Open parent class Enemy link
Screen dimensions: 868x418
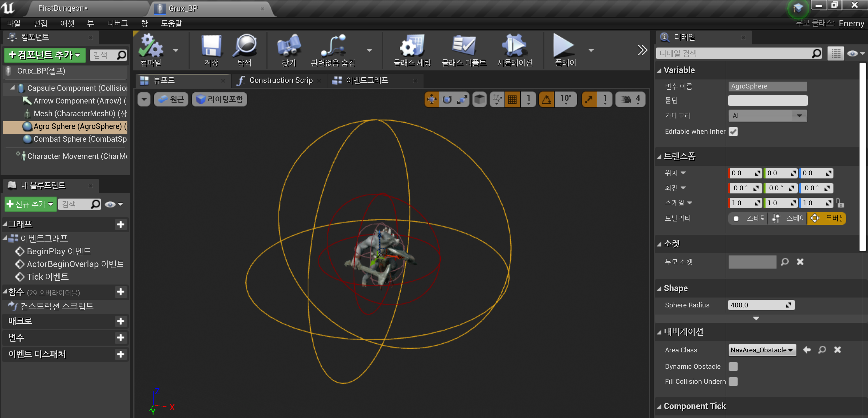point(851,23)
